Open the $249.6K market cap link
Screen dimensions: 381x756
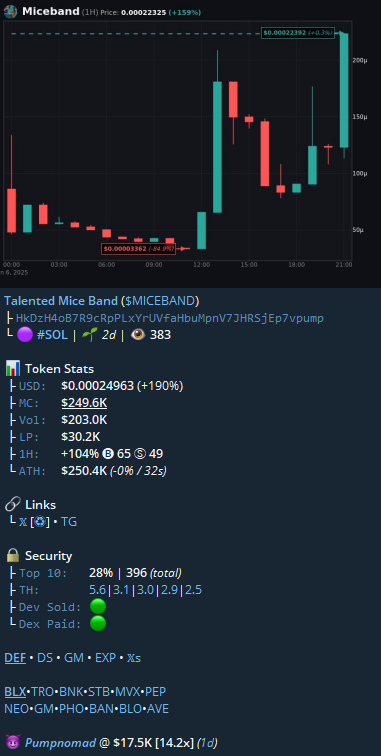pos(84,403)
